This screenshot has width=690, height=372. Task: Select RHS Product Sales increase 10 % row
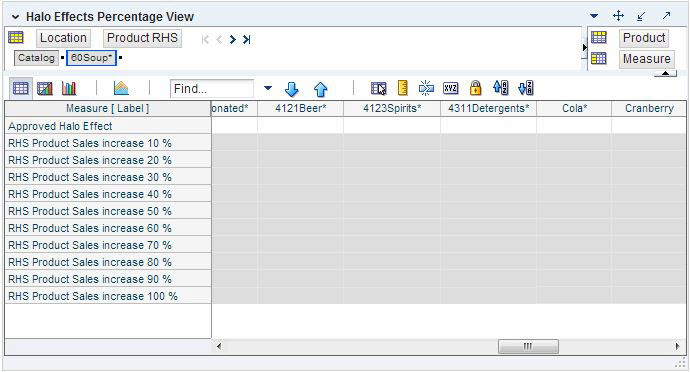tap(108, 143)
